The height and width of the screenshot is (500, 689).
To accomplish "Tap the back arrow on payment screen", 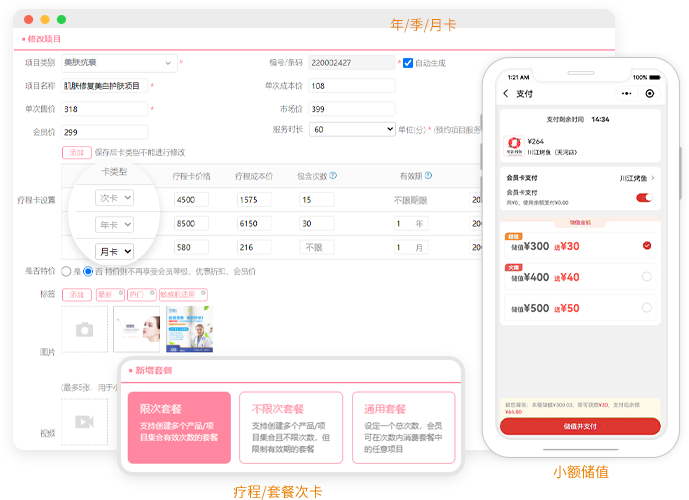I will click(506, 94).
